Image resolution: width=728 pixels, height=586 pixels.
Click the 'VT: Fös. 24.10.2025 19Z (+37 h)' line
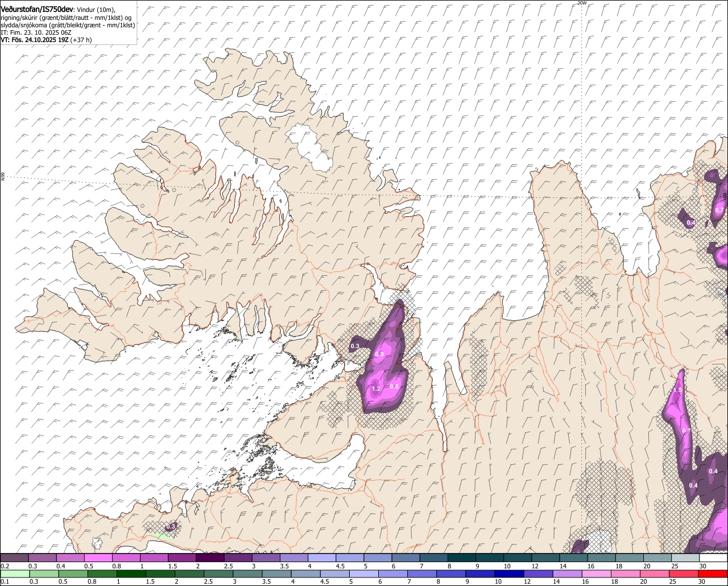[x=46, y=40]
